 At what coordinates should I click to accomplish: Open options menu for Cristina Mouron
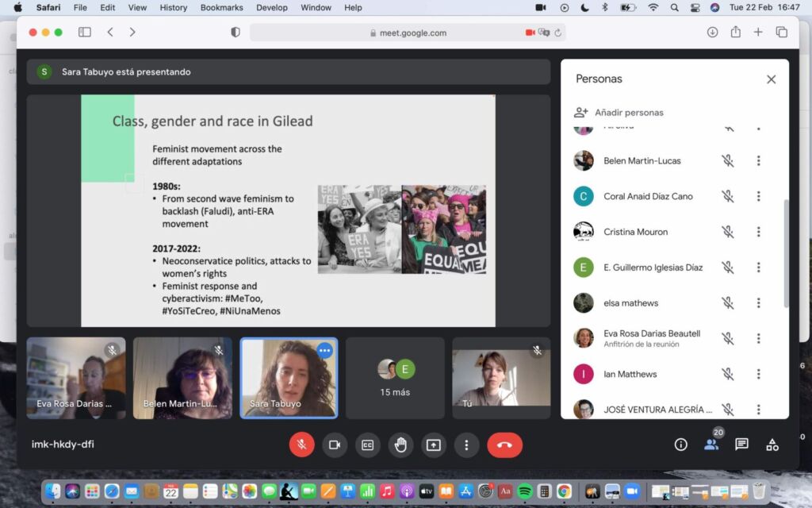pos(758,232)
